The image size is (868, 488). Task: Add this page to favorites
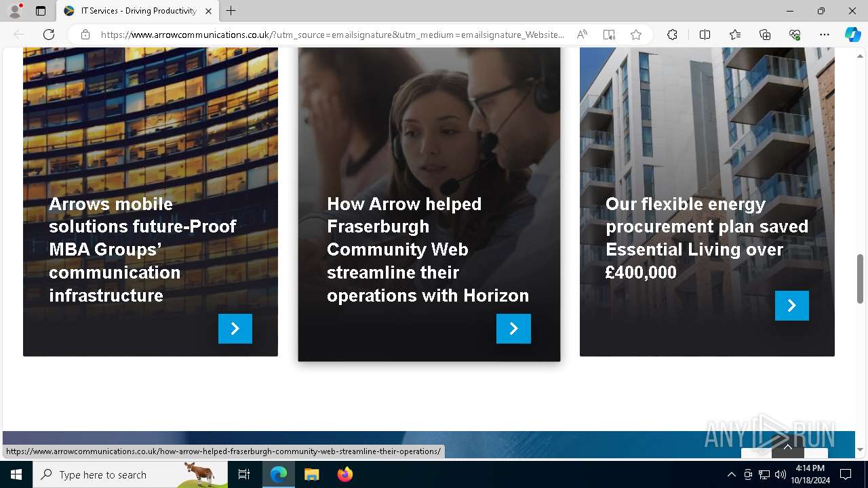(636, 35)
